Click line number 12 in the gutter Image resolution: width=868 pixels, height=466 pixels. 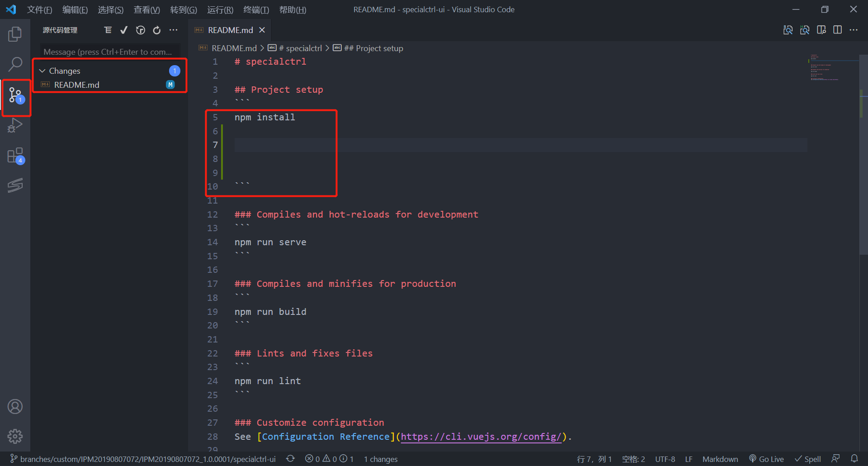click(212, 214)
